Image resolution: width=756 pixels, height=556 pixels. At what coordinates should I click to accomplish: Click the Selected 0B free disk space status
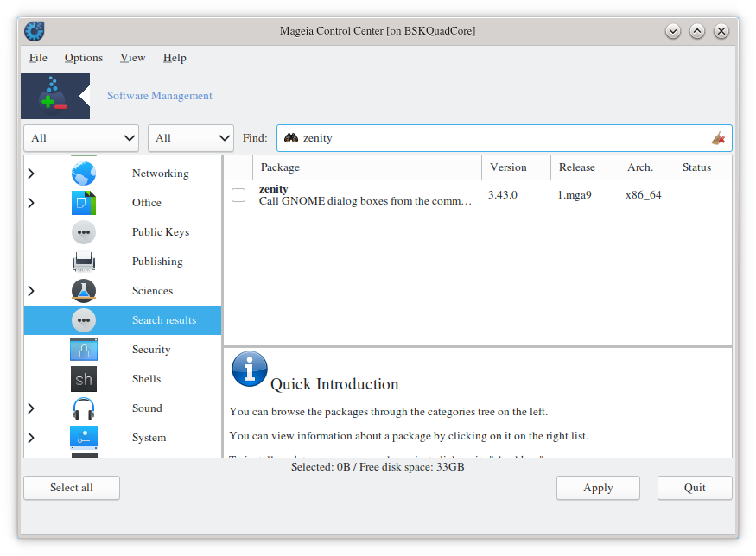tap(378, 467)
